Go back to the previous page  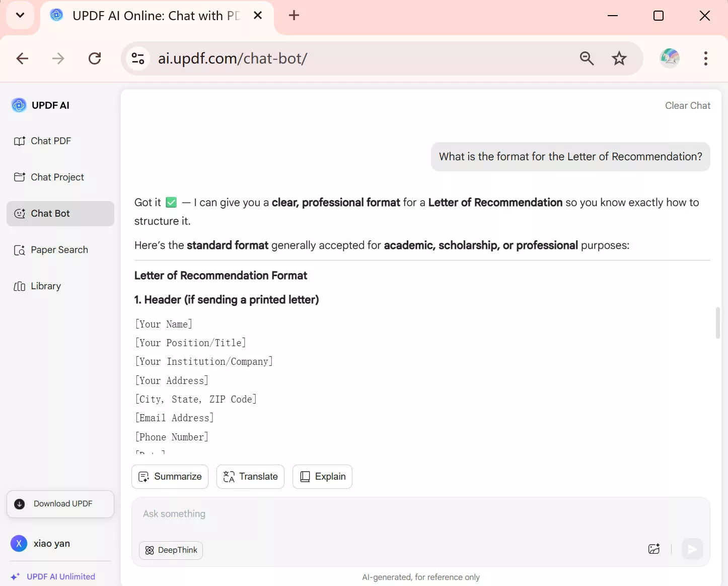(x=22, y=58)
